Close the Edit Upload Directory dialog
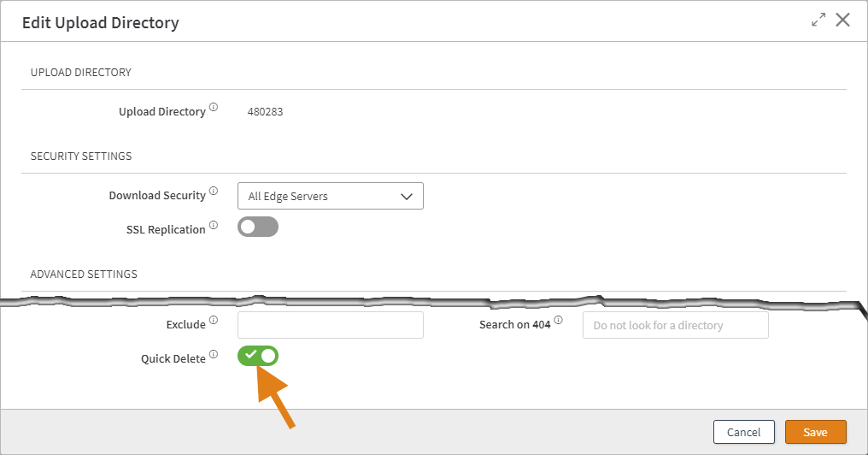The image size is (868, 455). tap(843, 21)
